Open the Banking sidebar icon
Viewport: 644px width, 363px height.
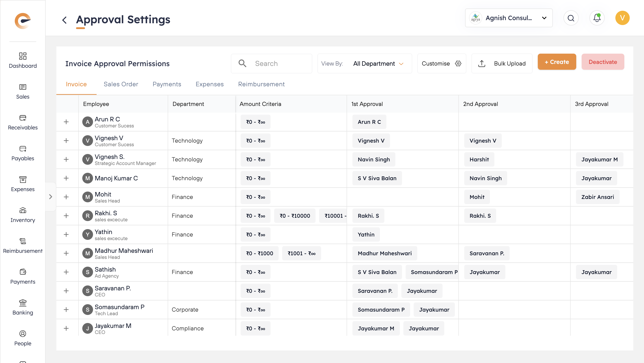(23, 303)
